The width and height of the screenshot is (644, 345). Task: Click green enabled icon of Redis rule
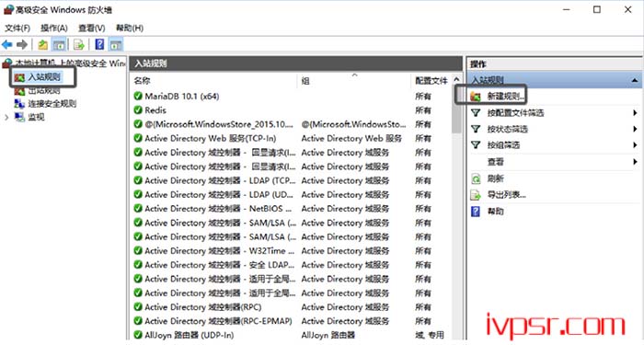coord(138,110)
